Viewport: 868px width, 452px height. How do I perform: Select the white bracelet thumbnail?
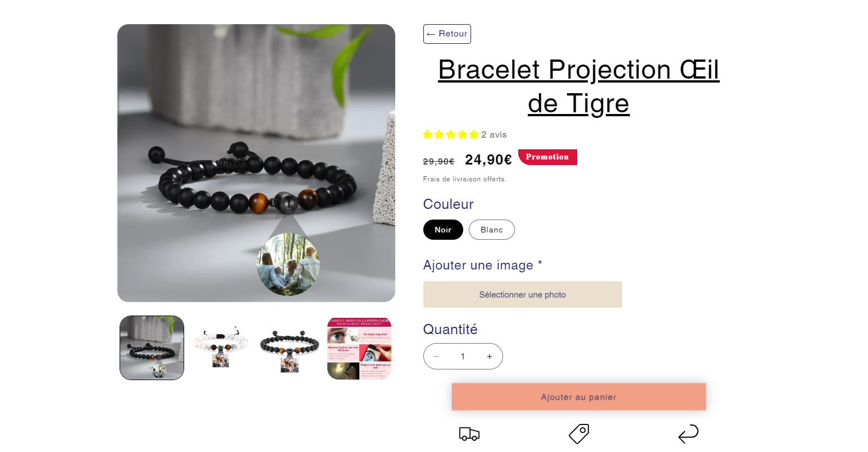pyautogui.click(x=221, y=348)
